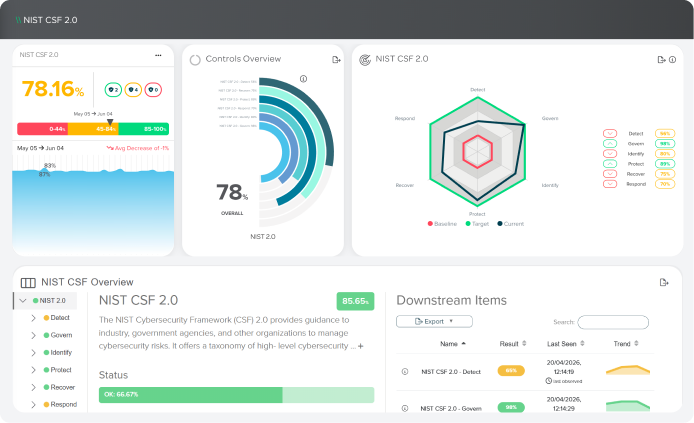Open info icon above the Controls Overview arcs
Viewport: 694px width, 423px height.
[303, 79]
